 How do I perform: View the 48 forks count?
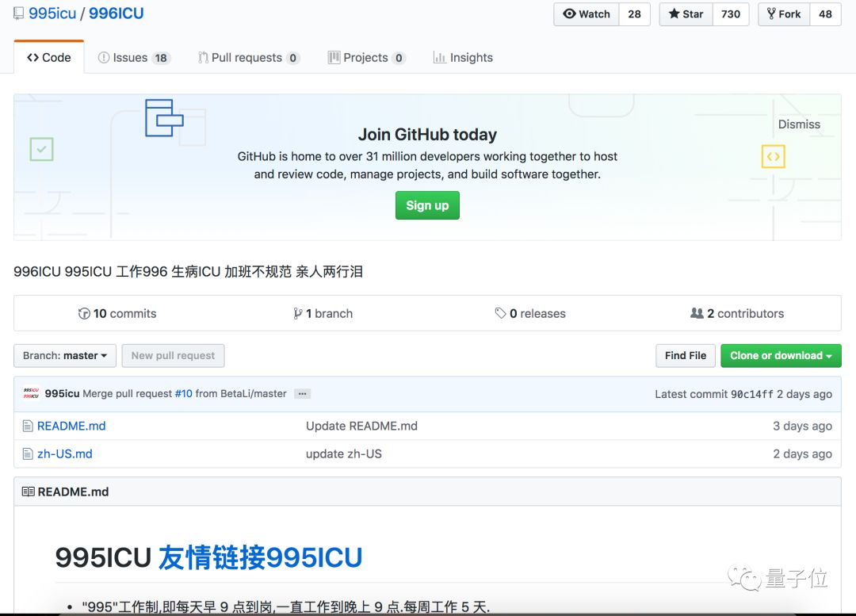(825, 14)
